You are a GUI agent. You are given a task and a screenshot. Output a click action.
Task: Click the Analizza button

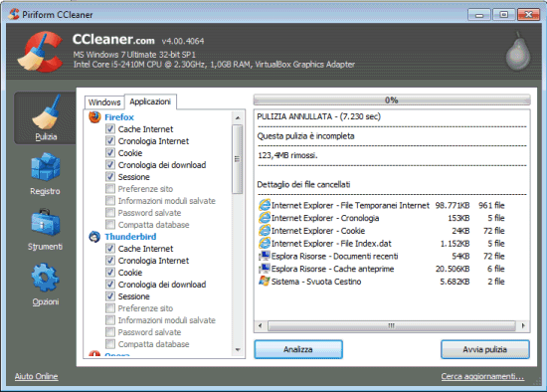(298, 349)
